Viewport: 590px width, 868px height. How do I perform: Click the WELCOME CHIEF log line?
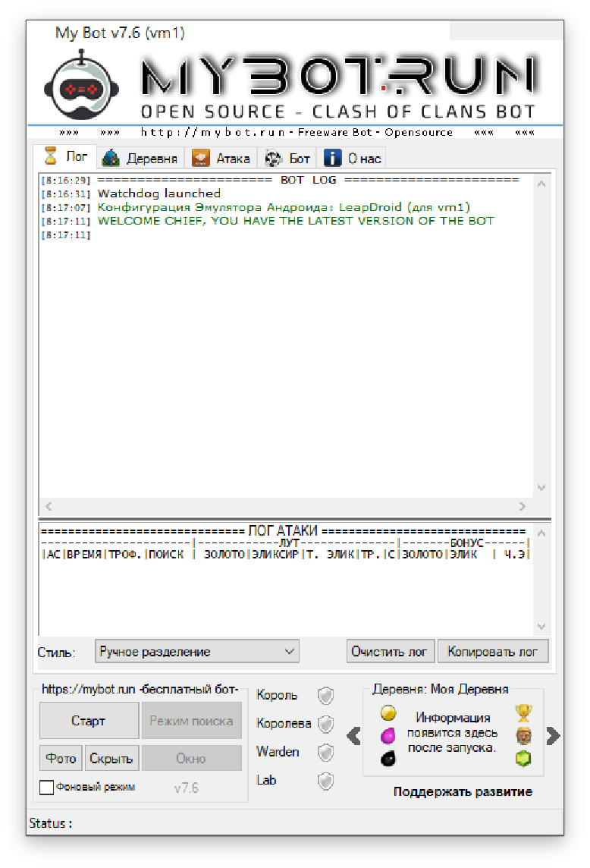[x=296, y=221]
